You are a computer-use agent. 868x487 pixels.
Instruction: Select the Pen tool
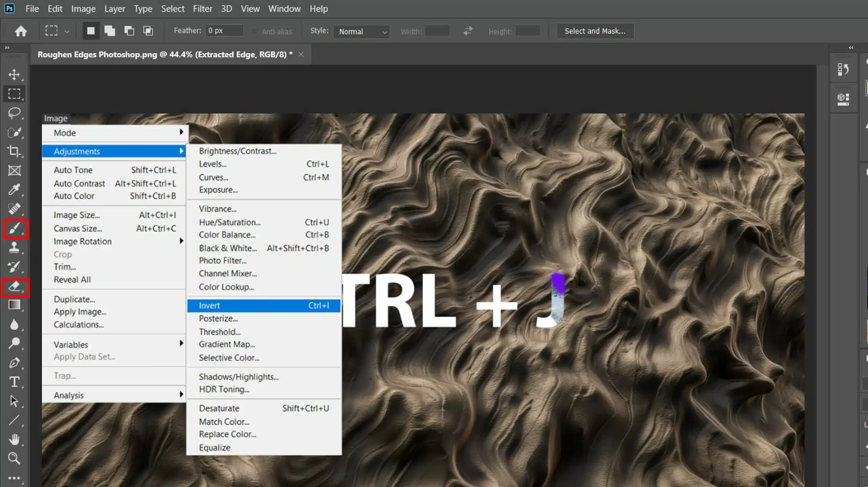tap(14, 363)
